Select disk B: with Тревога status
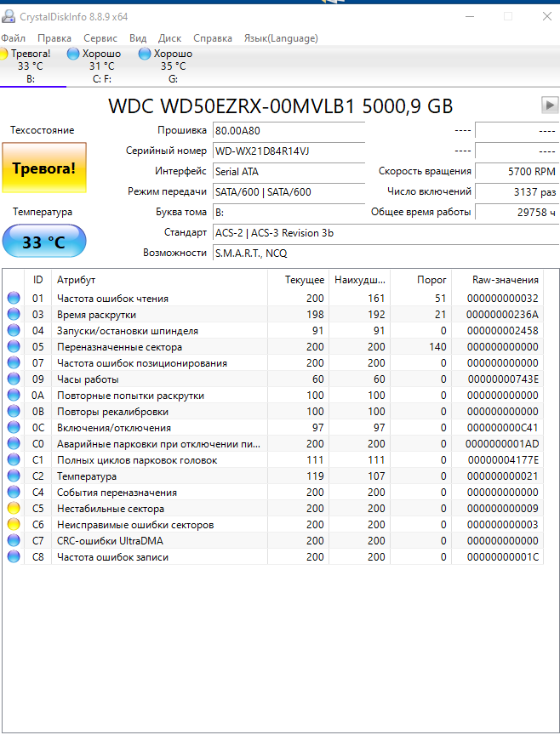This screenshot has width=560, height=735. pyautogui.click(x=29, y=66)
